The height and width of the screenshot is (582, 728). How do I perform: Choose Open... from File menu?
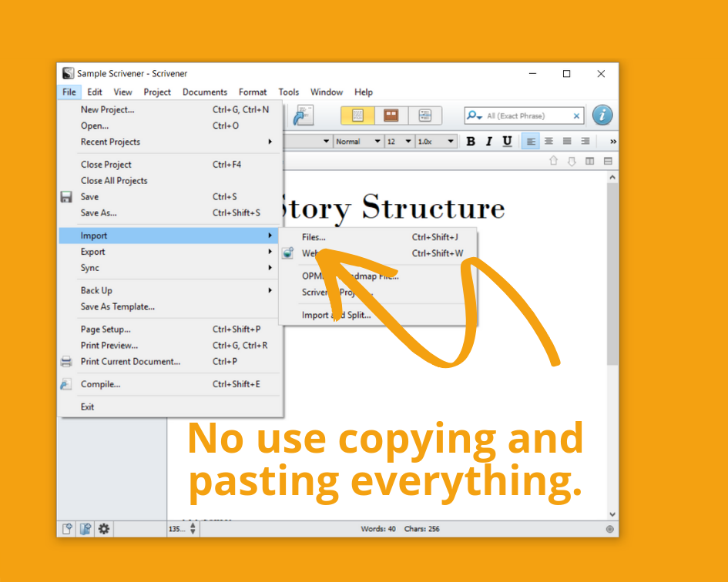tap(170, 125)
